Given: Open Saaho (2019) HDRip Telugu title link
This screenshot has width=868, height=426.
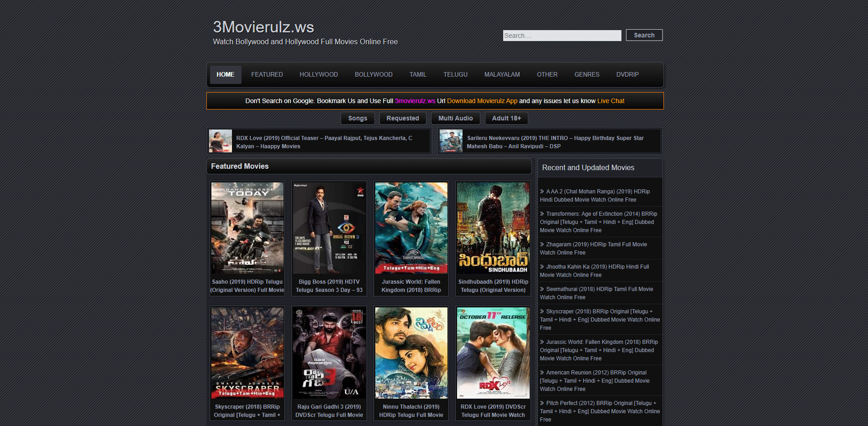Looking at the screenshot, I should (x=247, y=286).
